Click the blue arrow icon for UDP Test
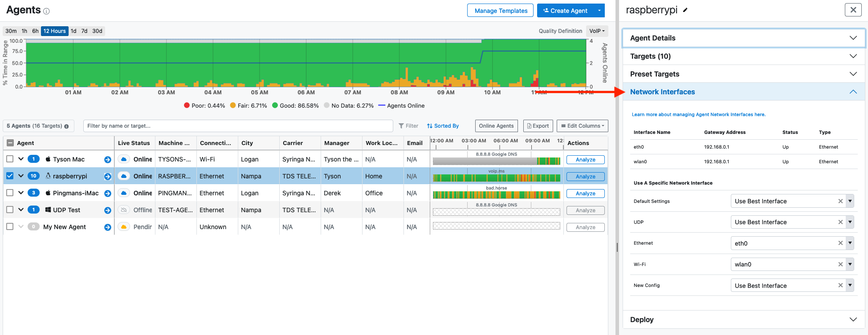Screen dimensions: 868x335 pyautogui.click(x=108, y=210)
